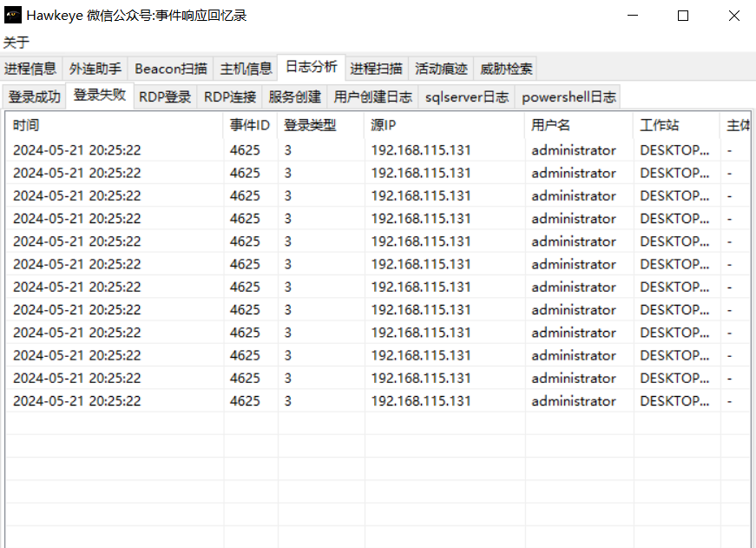Close the Hawkeye window
The width and height of the screenshot is (756, 548).
[x=733, y=16]
